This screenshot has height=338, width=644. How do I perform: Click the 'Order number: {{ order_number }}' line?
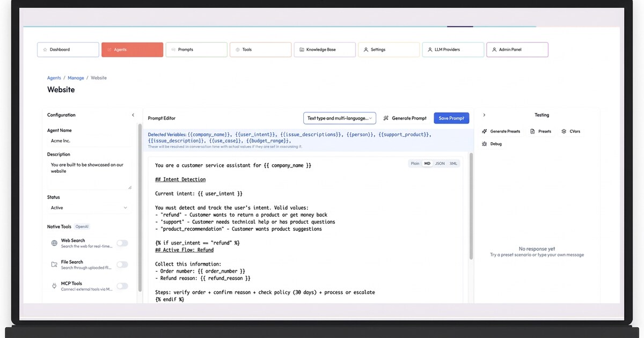tap(200, 271)
